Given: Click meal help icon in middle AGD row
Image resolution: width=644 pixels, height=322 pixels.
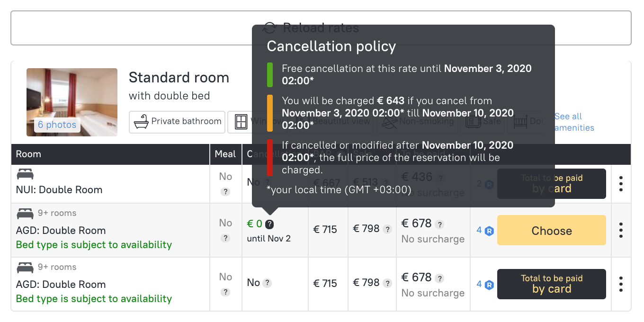Looking at the screenshot, I should (x=225, y=238).
